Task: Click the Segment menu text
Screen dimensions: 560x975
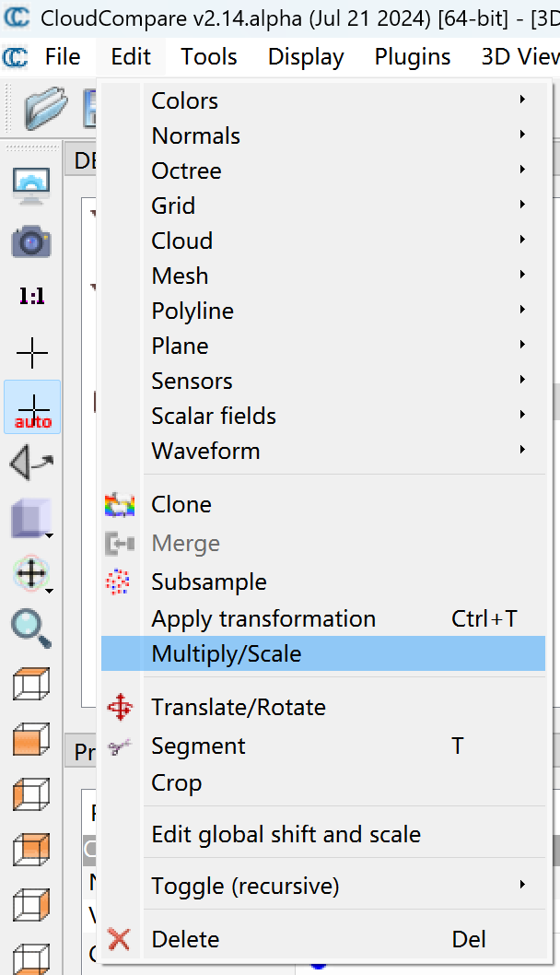Action: (x=198, y=746)
